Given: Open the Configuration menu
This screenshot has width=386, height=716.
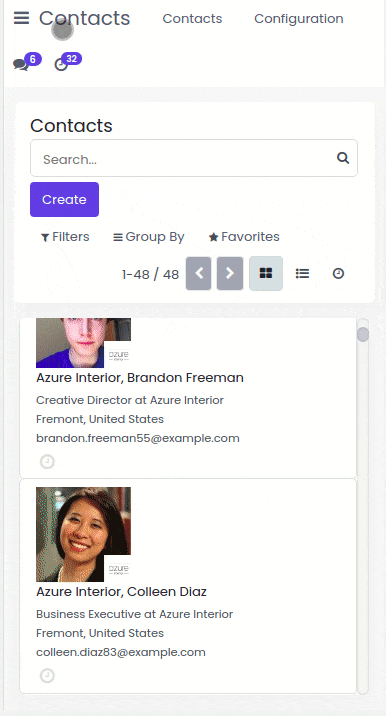Looking at the screenshot, I should [299, 19].
